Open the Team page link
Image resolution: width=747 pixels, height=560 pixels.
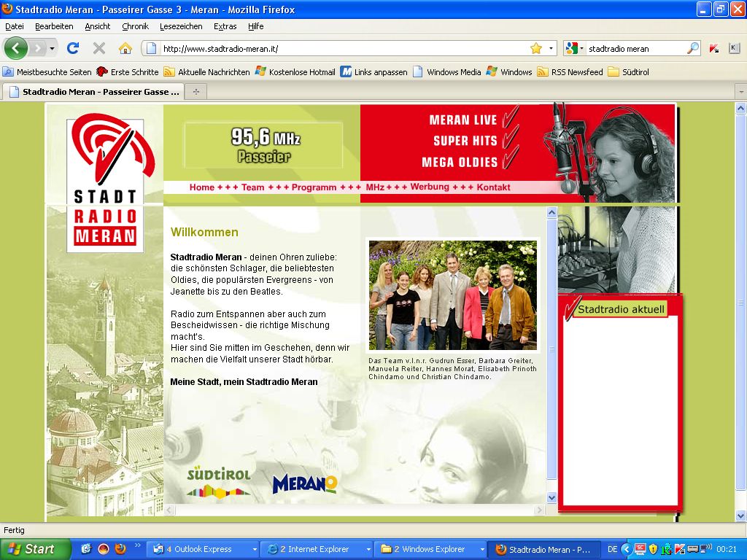pos(252,187)
